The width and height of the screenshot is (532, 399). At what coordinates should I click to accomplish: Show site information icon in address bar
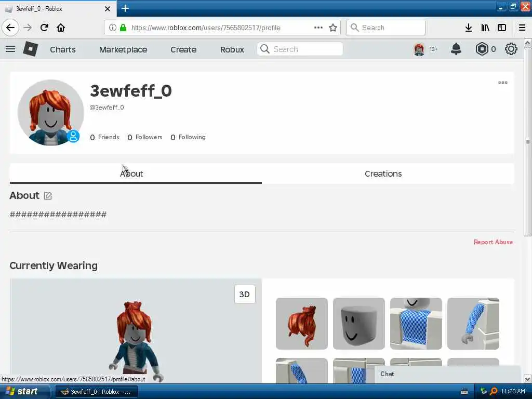112,28
